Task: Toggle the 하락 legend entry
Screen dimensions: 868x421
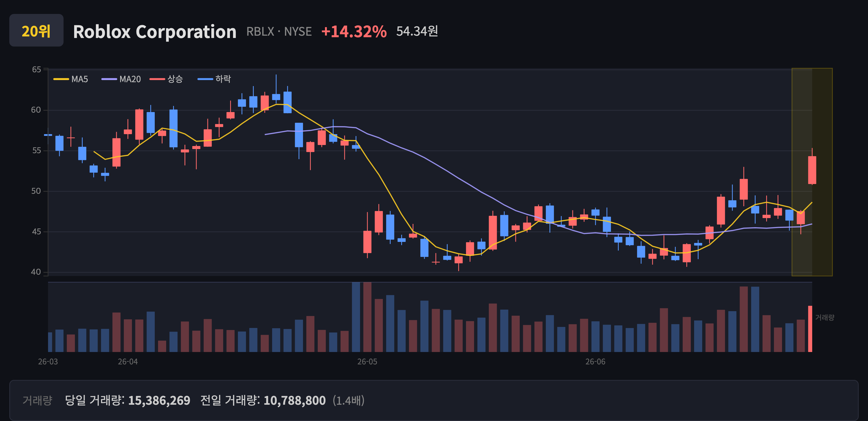Action: [x=214, y=79]
